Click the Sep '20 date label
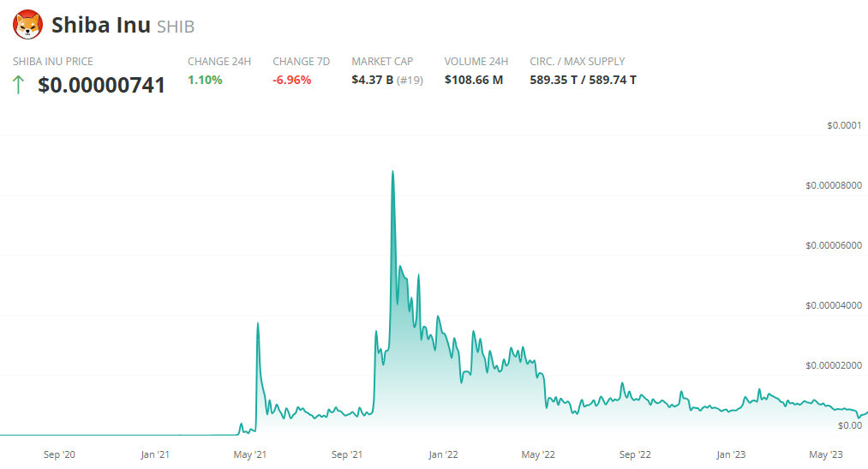868x469 pixels. coord(58,454)
